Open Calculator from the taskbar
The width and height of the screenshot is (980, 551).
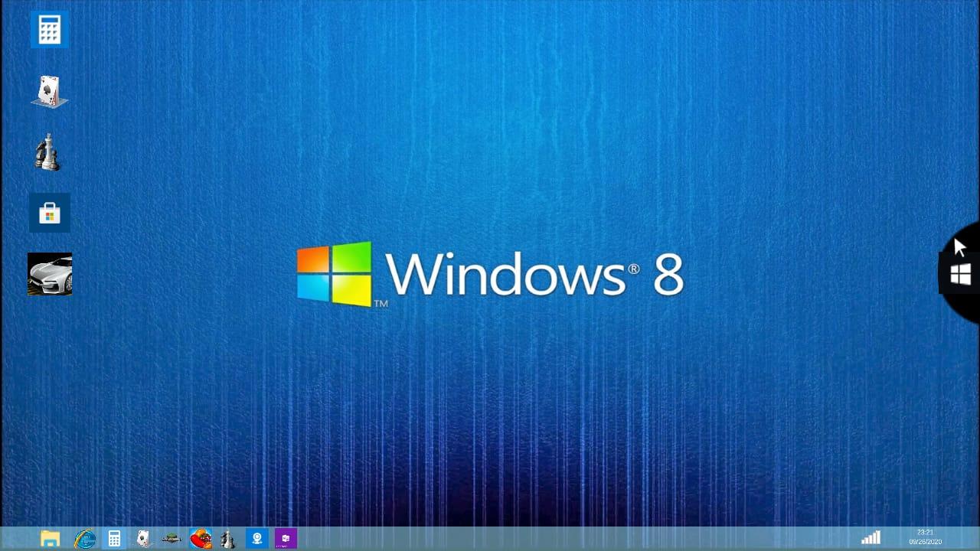(114, 539)
